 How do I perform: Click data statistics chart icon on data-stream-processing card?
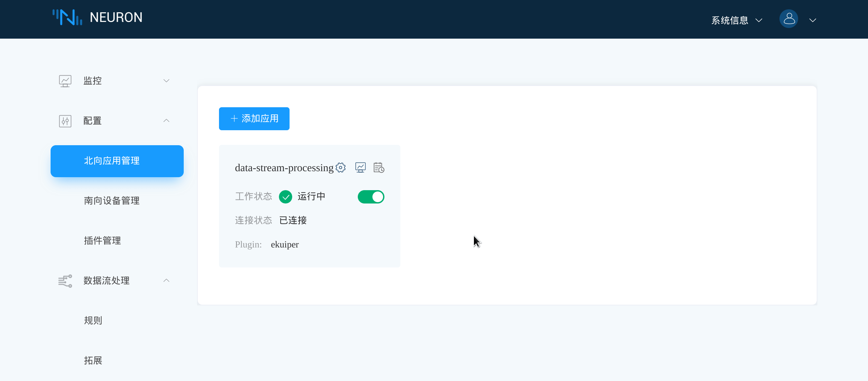(360, 167)
